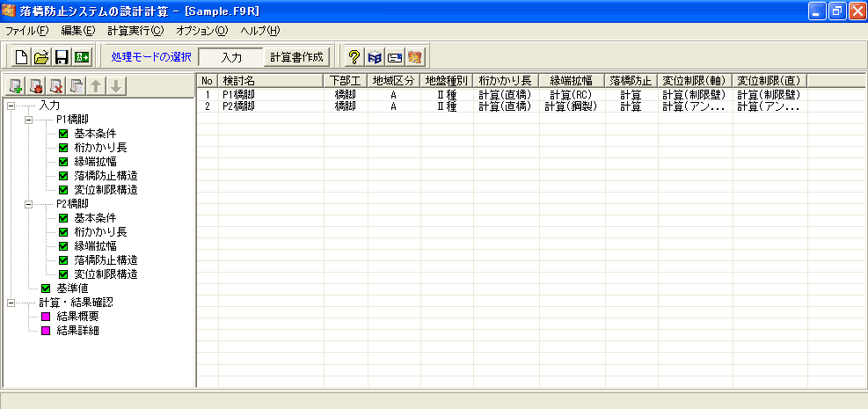Viewport: 868px width, 409px height.
Task: Click the Add item icon with green plus
Action: 16,86
